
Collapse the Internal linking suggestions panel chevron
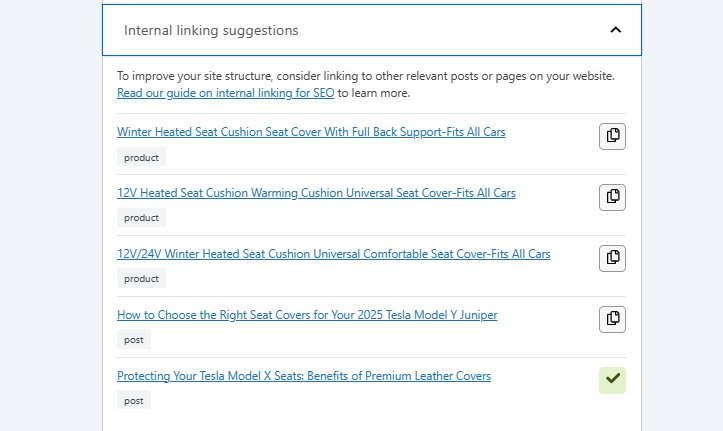pos(616,30)
